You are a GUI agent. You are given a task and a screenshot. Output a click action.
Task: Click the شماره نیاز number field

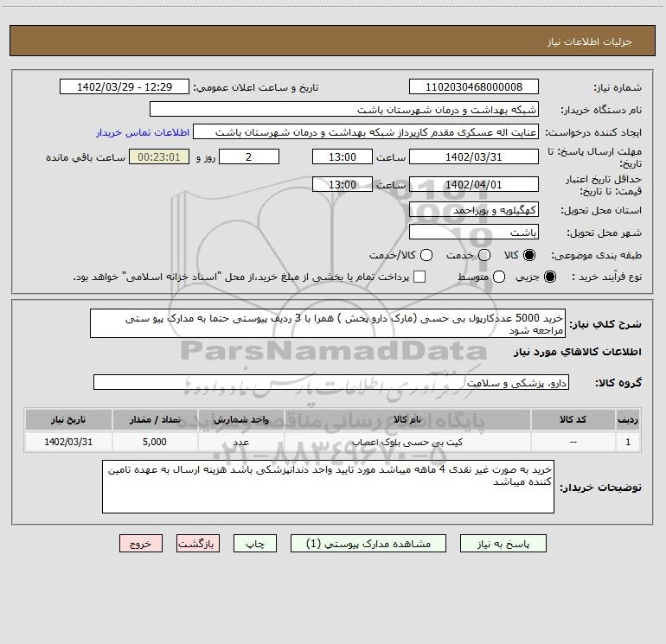tap(473, 87)
